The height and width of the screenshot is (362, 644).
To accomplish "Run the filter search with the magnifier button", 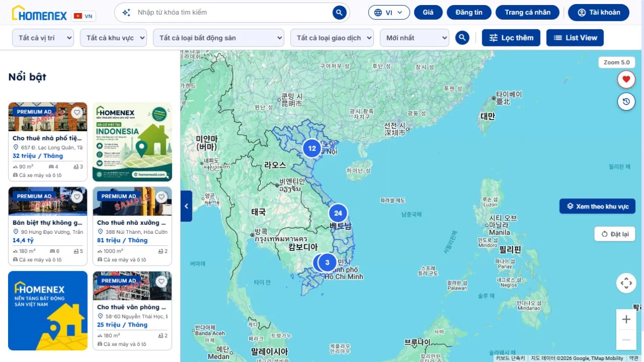I will [462, 38].
